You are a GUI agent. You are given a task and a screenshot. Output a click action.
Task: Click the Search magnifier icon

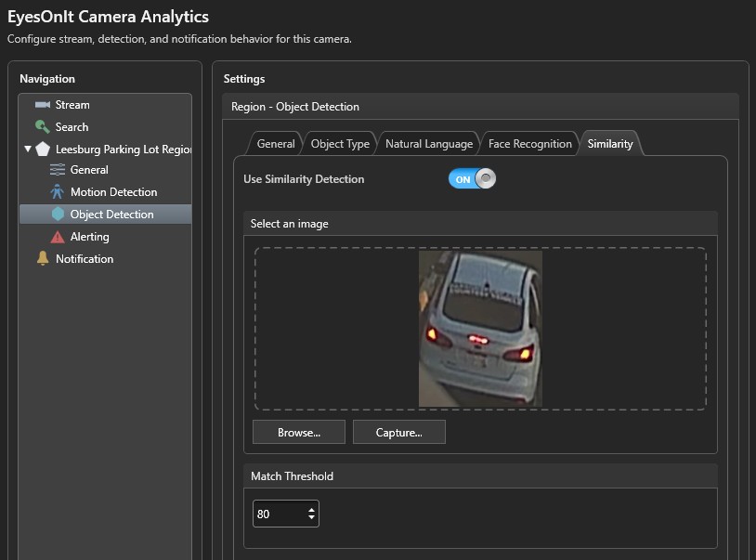(x=43, y=126)
